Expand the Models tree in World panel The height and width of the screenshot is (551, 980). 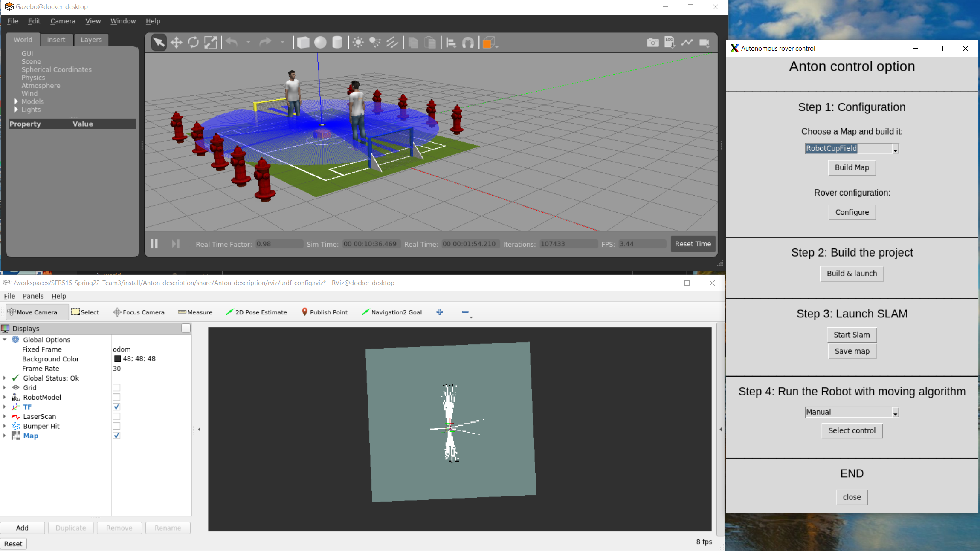point(16,101)
